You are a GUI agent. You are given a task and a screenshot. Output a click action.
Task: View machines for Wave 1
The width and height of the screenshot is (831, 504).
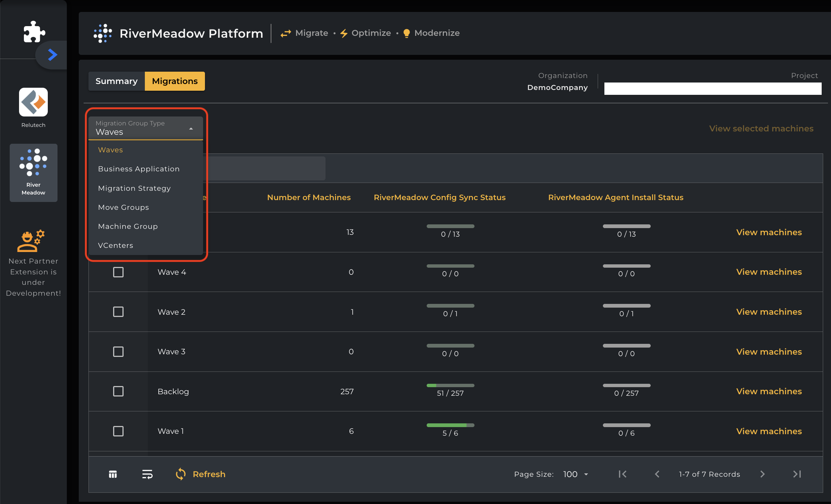click(x=769, y=431)
